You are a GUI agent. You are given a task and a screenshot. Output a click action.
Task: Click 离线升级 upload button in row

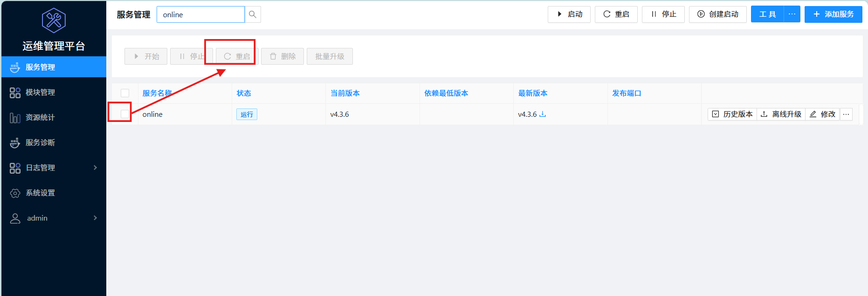pos(781,114)
